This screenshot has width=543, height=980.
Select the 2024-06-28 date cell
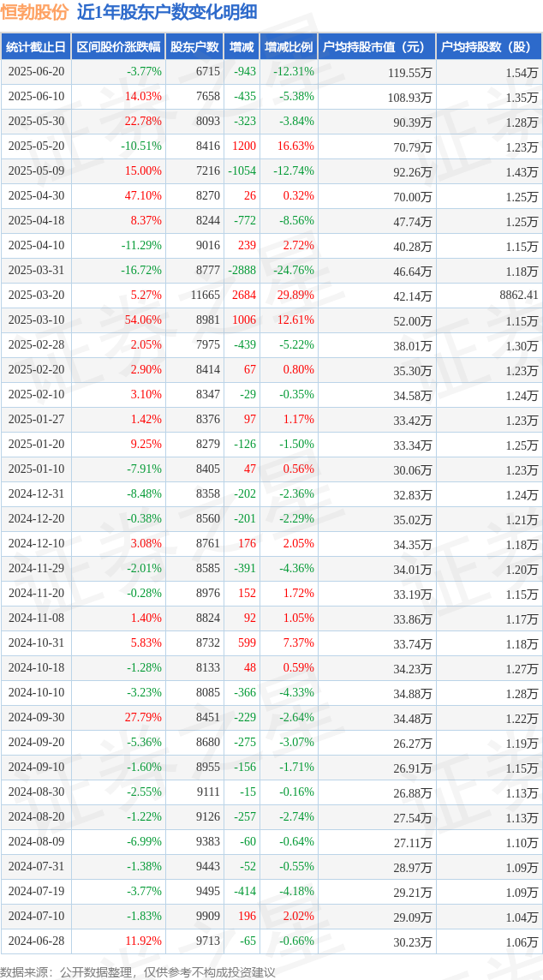pyautogui.click(x=36, y=941)
